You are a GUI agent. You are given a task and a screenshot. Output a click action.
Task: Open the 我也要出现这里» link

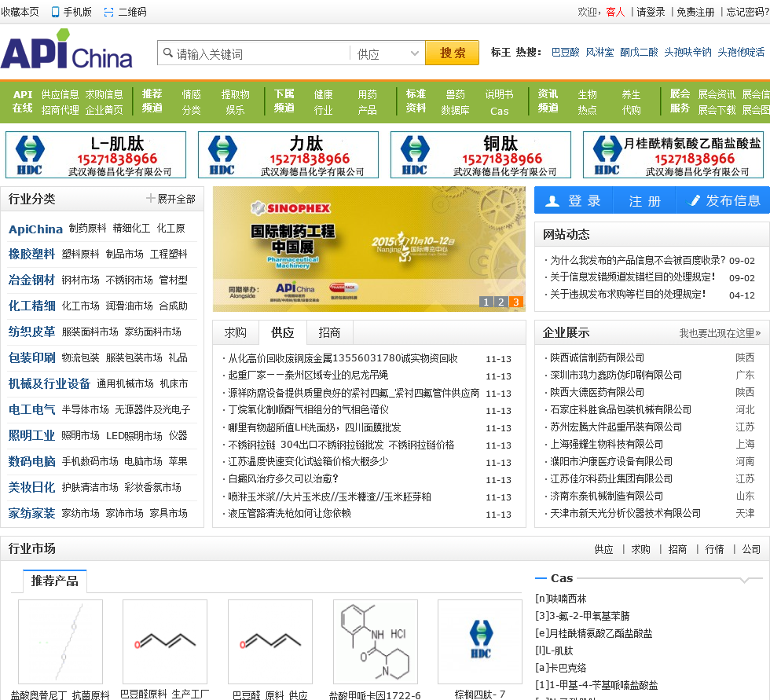(720, 333)
